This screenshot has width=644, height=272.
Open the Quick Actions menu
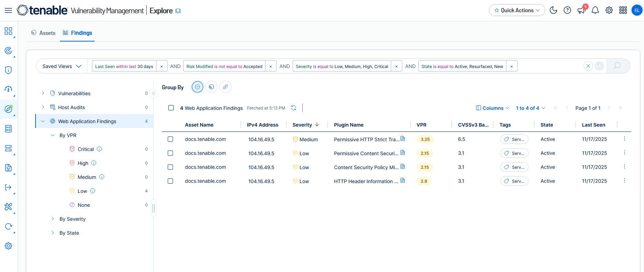[x=517, y=10]
